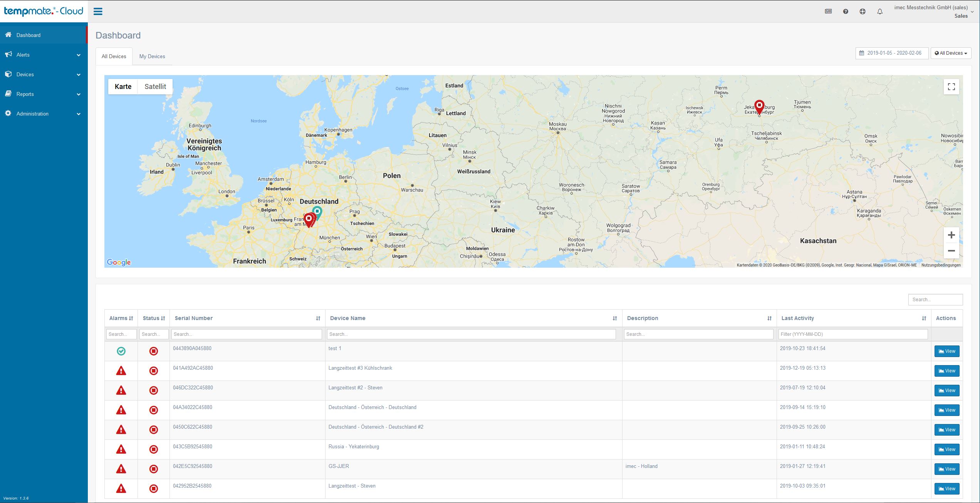Open the keyboard icon in header
The image size is (980, 503).
[828, 12]
